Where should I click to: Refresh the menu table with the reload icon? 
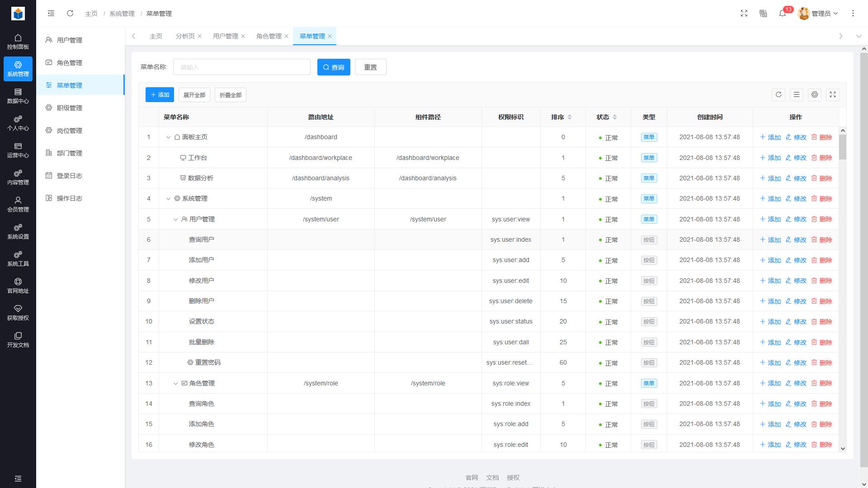[778, 95]
